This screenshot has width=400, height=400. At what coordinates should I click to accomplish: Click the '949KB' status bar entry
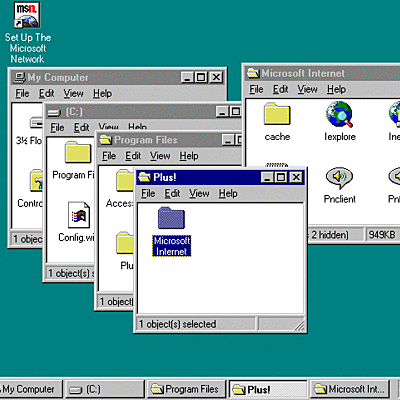(x=382, y=235)
